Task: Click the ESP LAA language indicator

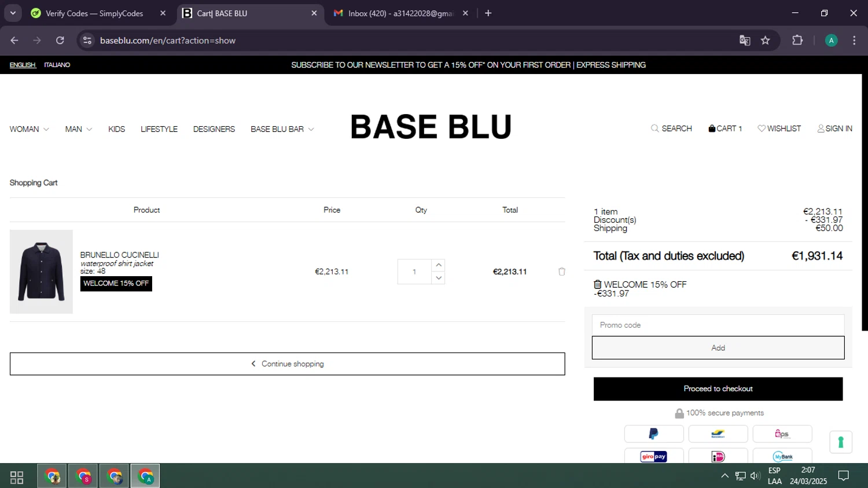Action: click(775, 476)
